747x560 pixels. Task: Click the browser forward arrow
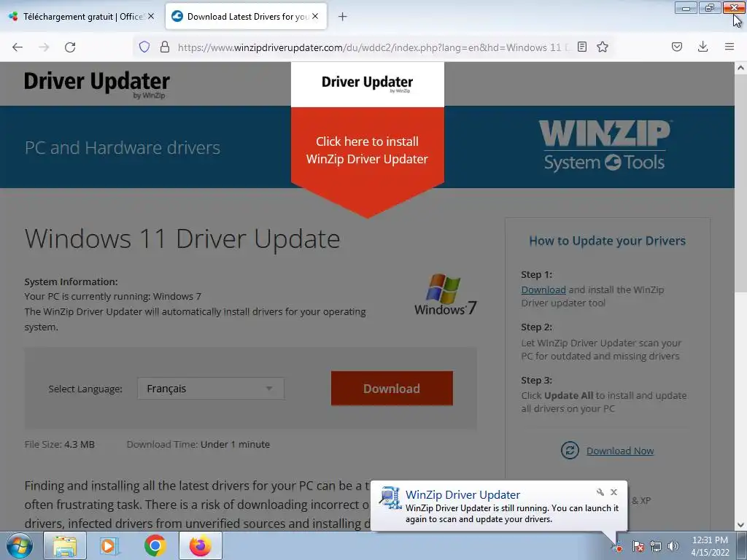click(x=44, y=47)
